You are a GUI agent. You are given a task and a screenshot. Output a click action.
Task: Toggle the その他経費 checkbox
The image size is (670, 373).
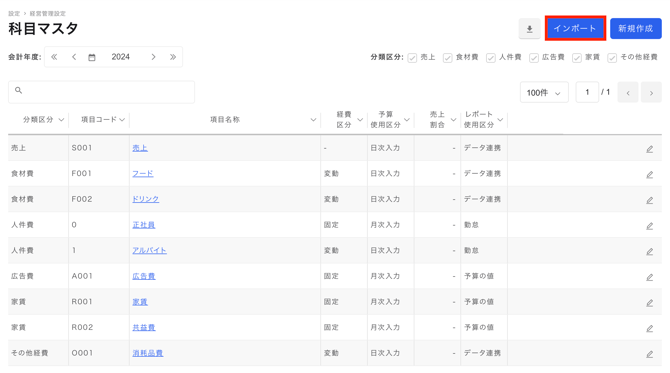(612, 58)
